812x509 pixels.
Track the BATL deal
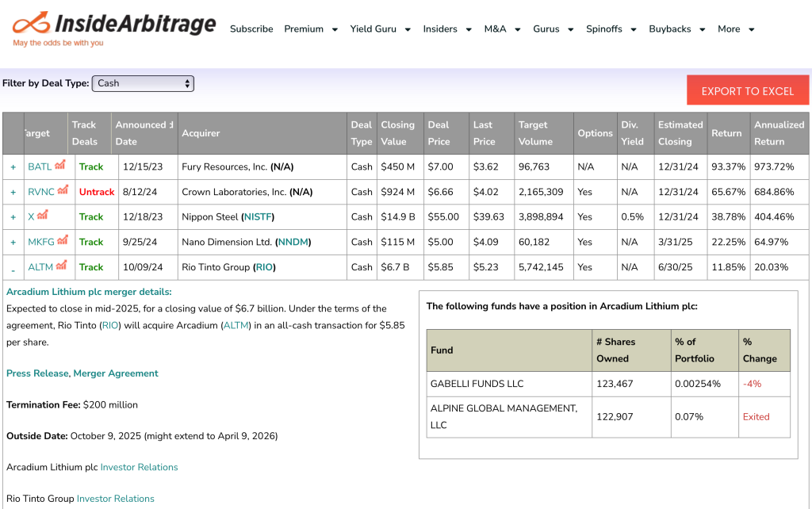(91, 166)
